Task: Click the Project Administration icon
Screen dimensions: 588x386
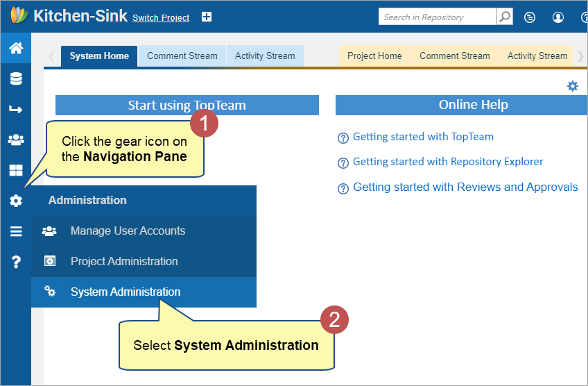Action: click(x=49, y=261)
